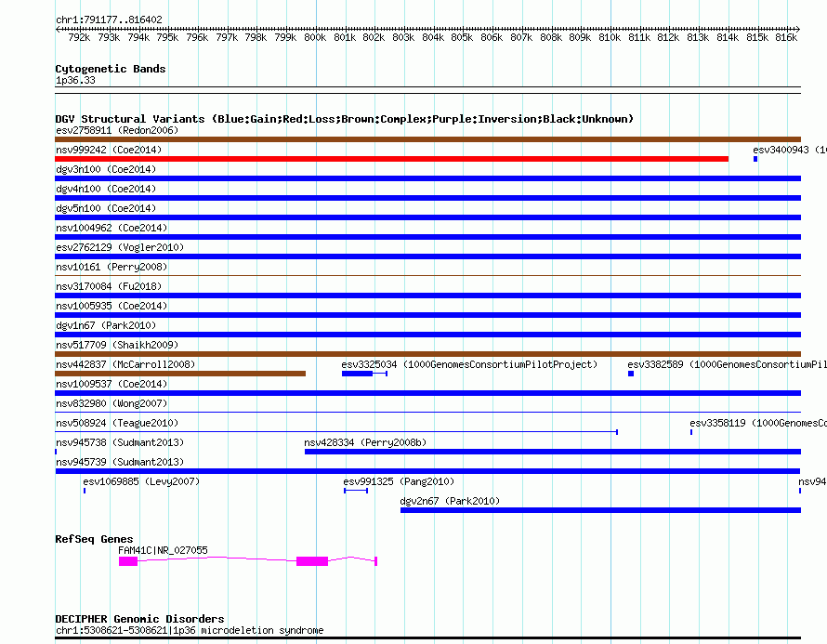Click the dgv2n67 Park2010 blue bar

[599, 510]
